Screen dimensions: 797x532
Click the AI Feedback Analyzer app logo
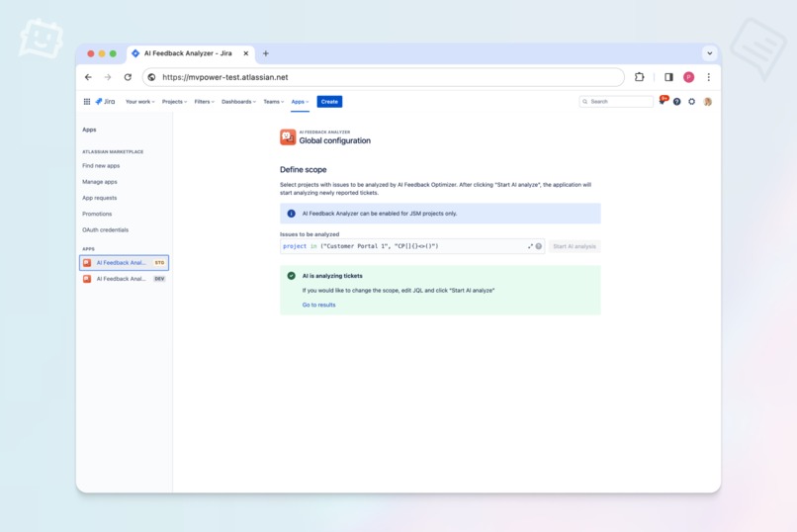pyautogui.click(x=288, y=137)
